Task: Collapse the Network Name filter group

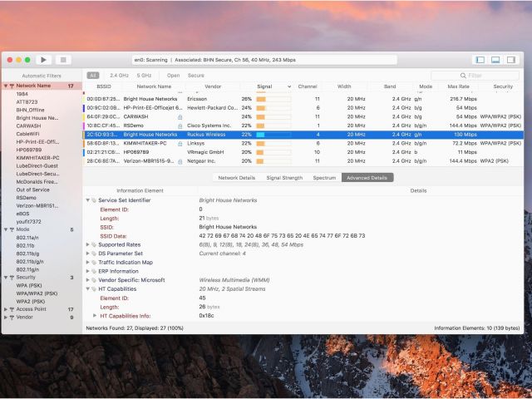Action: [x=6, y=86]
